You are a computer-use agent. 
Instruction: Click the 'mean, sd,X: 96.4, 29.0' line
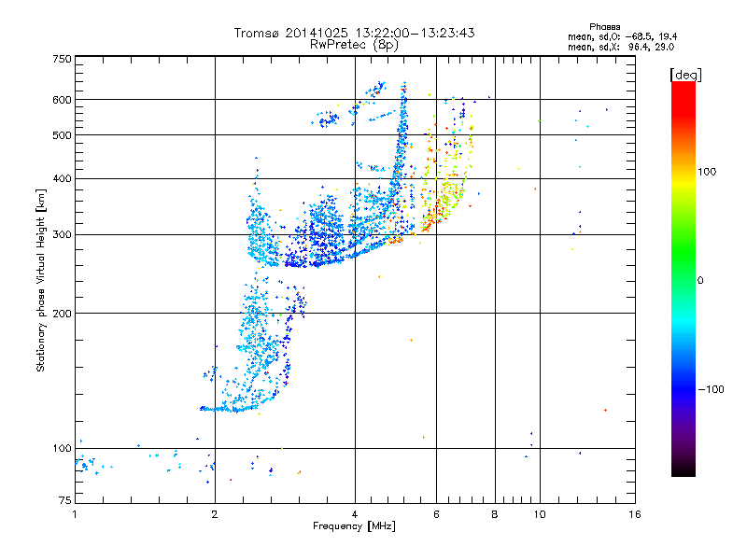click(x=621, y=47)
